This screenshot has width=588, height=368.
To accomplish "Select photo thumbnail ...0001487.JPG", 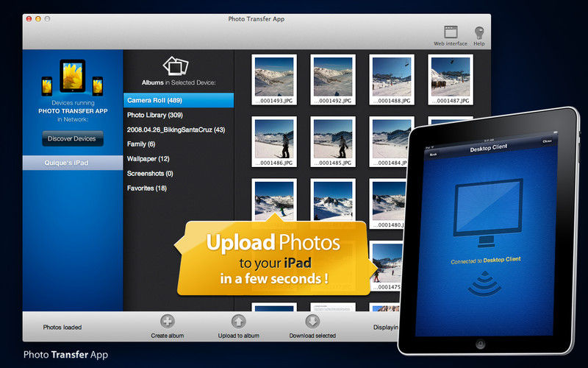I will (x=451, y=79).
